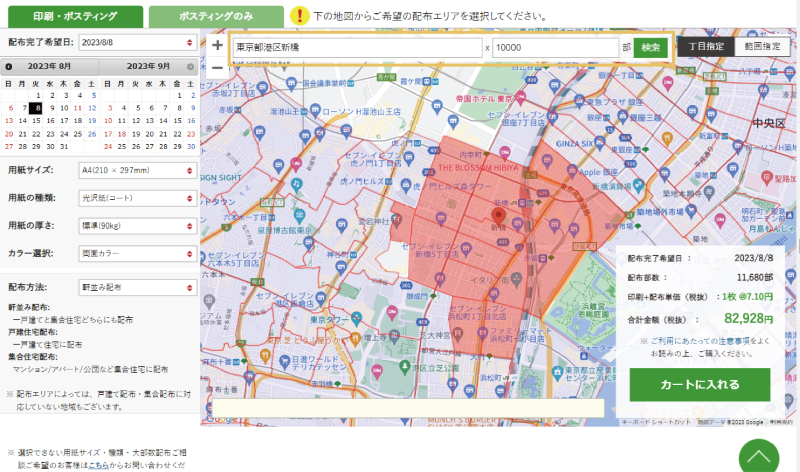Click カートに入れる button
The height and width of the screenshot is (472, 800).
(x=699, y=385)
